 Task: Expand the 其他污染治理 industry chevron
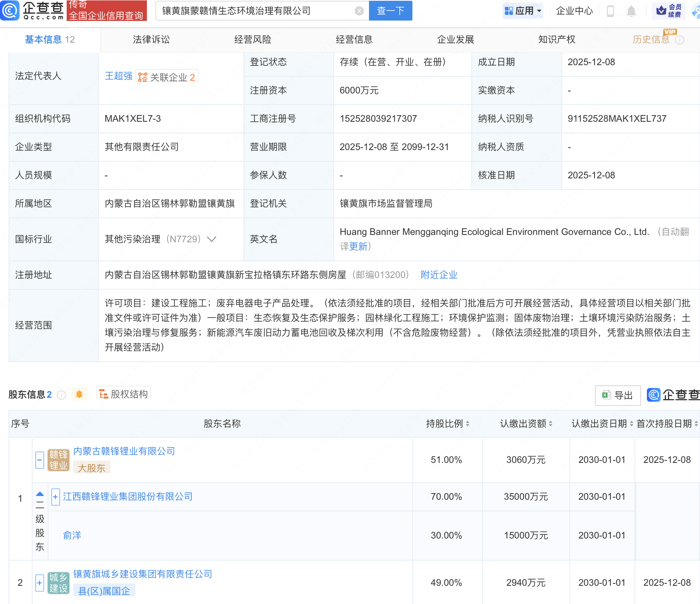pos(211,240)
